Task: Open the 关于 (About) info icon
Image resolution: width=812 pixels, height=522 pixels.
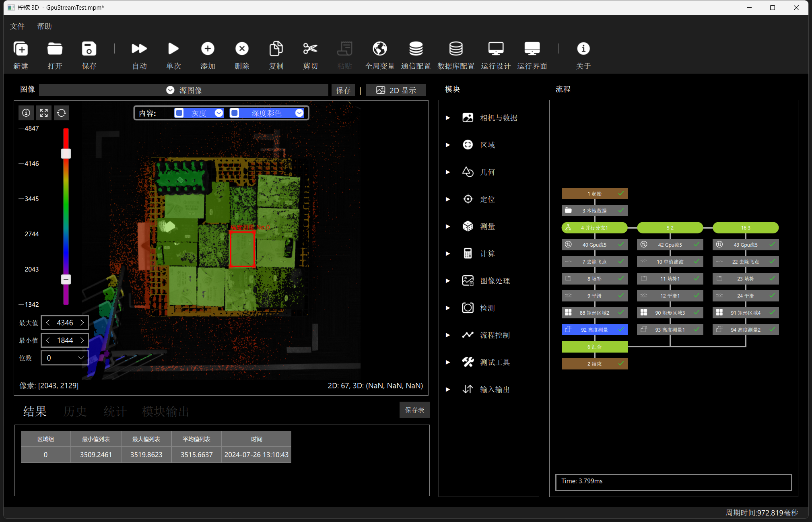Action: (x=583, y=49)
